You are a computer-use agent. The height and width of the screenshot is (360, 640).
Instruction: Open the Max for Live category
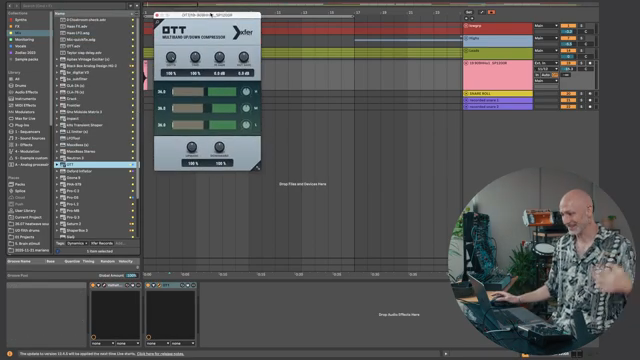coord(25,118)
